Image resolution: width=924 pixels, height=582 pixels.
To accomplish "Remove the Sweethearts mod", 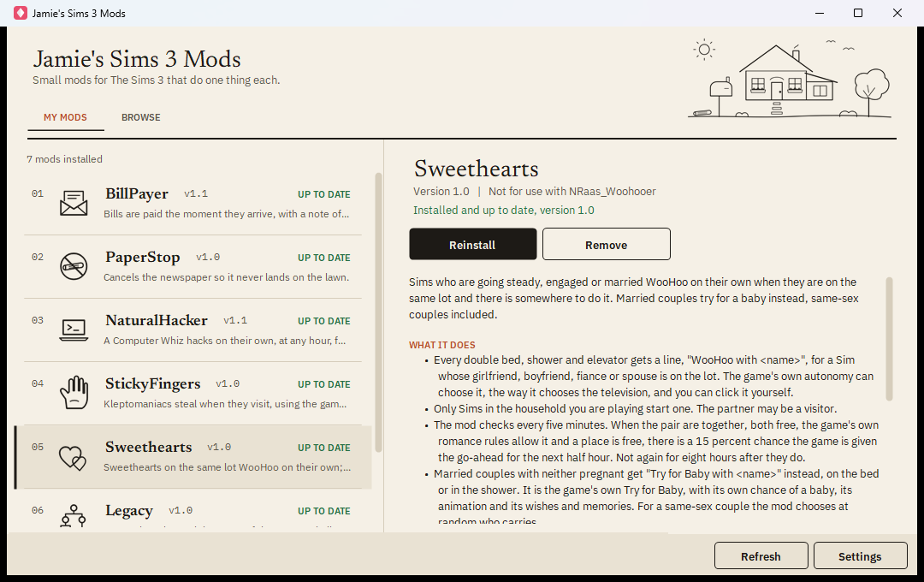I will [607, 244].
